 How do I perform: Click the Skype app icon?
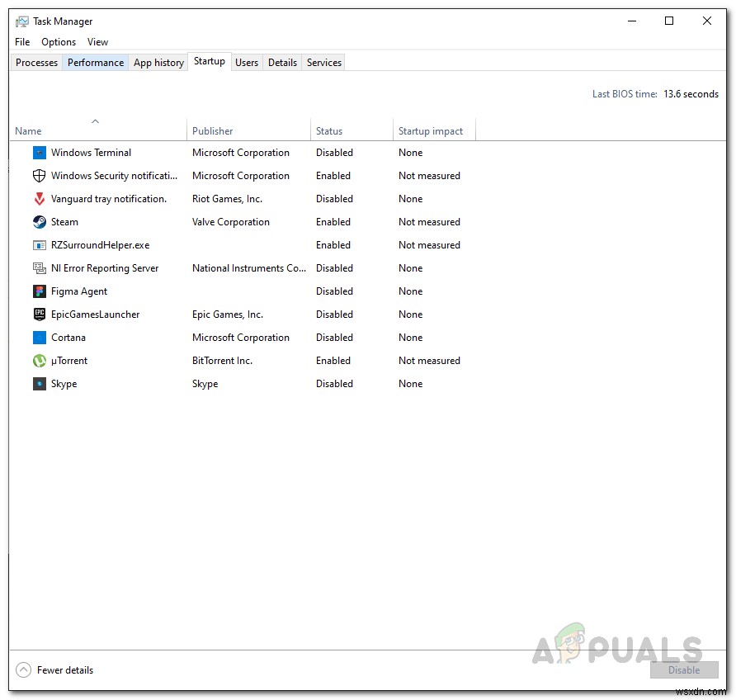(x=40, y=384)
